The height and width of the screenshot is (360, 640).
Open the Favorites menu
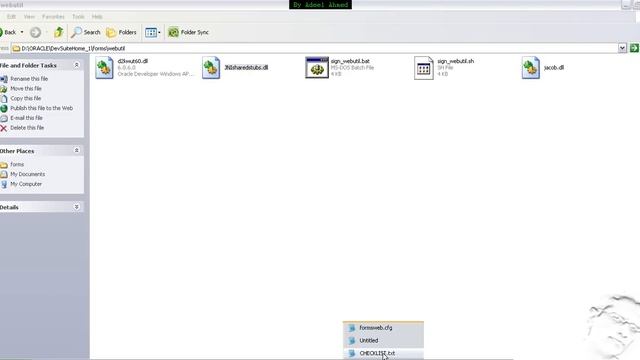coord(53,17)
